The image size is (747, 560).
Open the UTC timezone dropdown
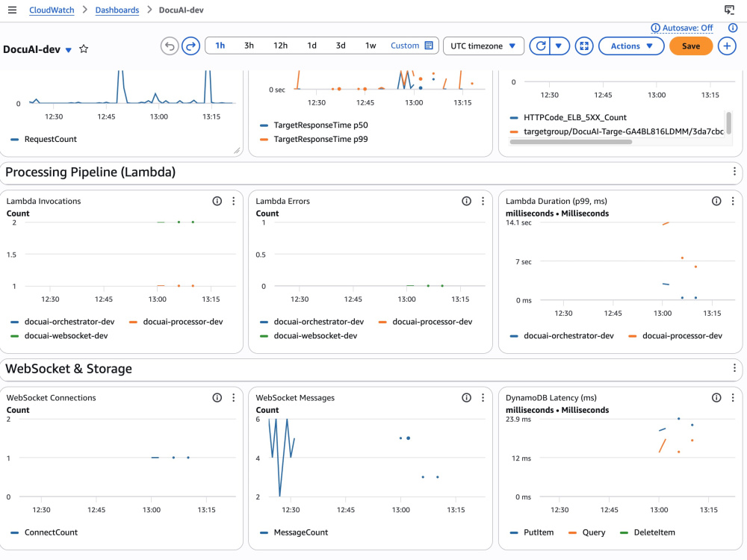(x=483, y=46)
